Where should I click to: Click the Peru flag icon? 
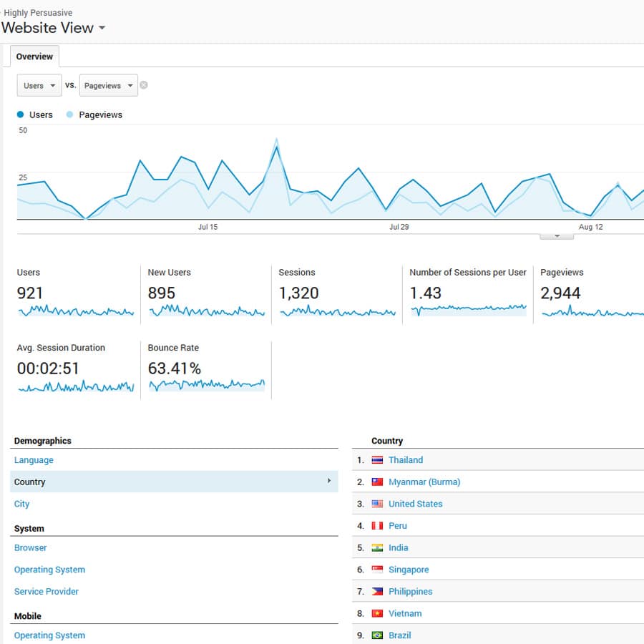coord(377,526)
